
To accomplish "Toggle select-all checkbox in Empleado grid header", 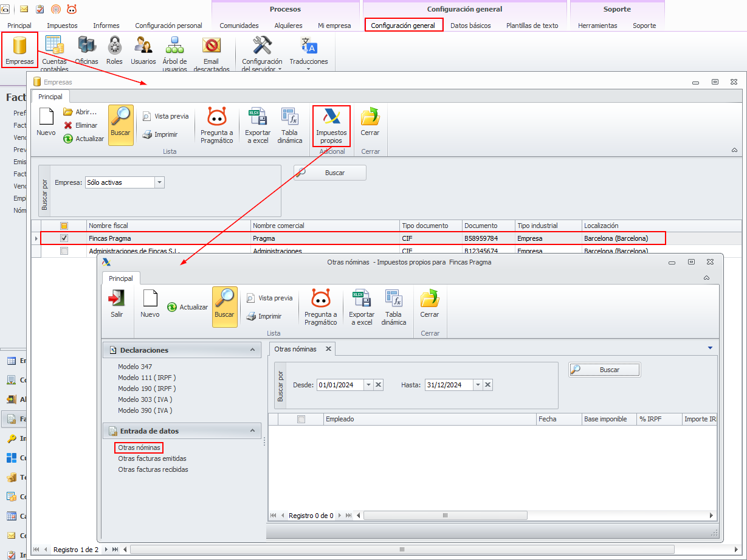I will [x=301, y=419].
